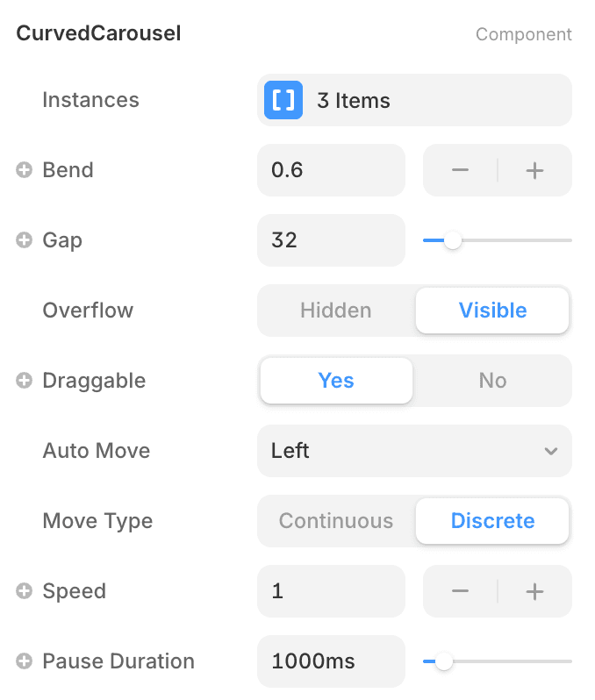The image size is (595, 700).
Task: Click the array brackets icon in Instances
Action: coord(283,100)
